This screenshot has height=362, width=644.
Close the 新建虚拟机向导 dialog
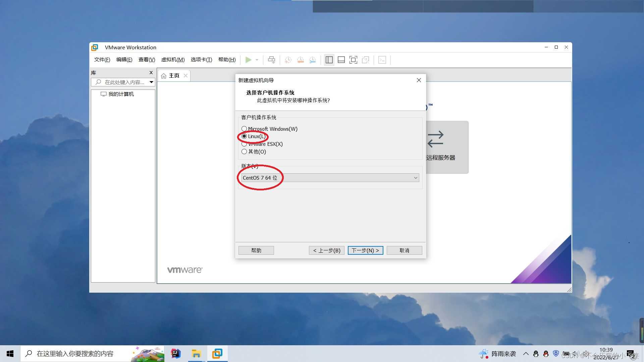tap(419, 80)
